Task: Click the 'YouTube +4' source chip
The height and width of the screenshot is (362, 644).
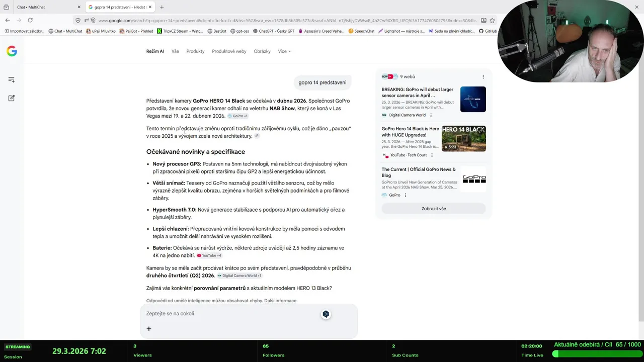Action: pos(209,256)
